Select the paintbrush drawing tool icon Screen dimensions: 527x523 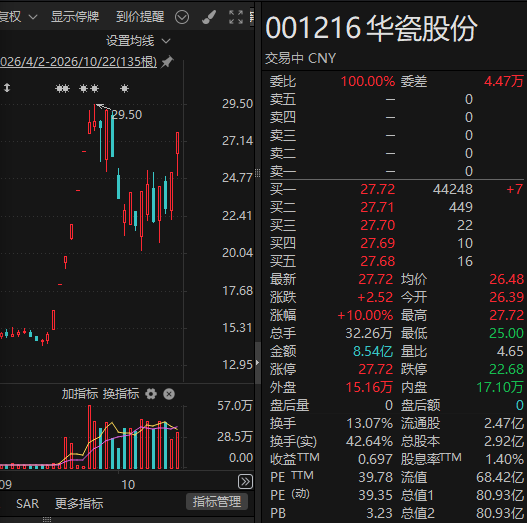(x=209, y=17)
